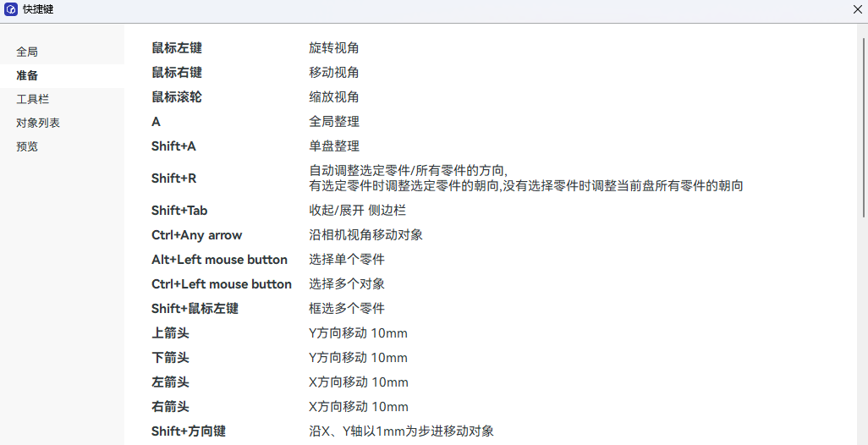
Task: Select the Ctrl+Any arrow shortcut row
Action: [197, 235]
